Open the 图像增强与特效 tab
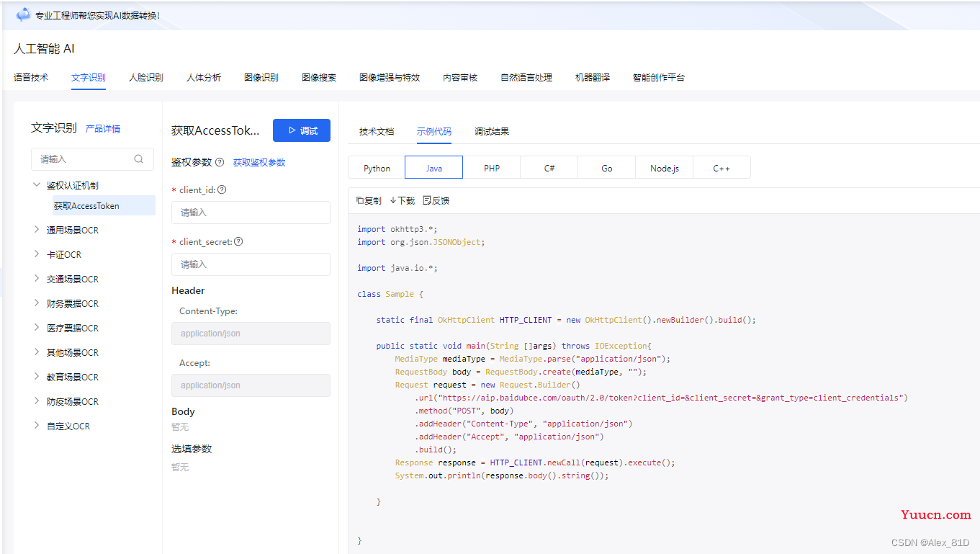 [390, 77]
